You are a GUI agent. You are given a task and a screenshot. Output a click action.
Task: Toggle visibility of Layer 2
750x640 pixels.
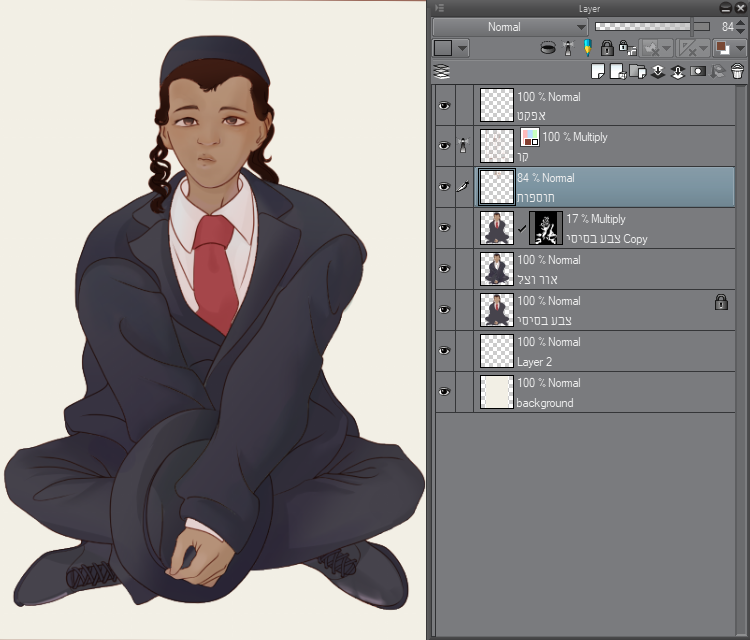[x=445, y=351]
